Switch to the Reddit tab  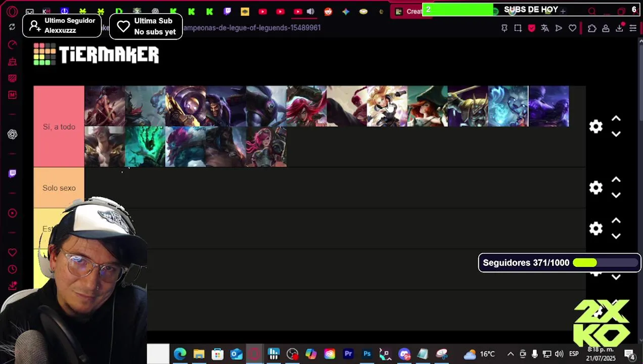click(328, 11)
